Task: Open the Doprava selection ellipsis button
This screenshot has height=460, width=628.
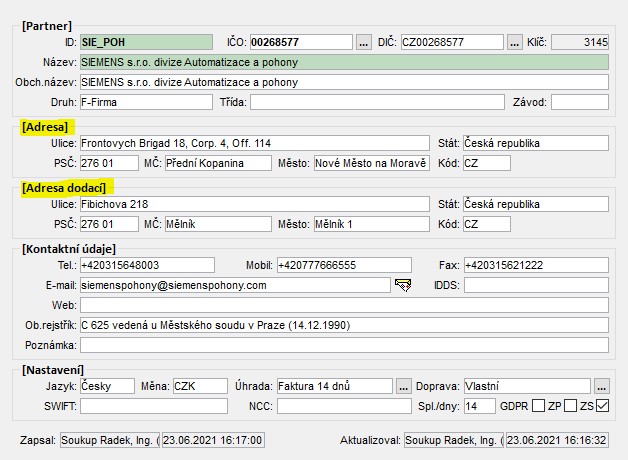Action: pos(602,386)
